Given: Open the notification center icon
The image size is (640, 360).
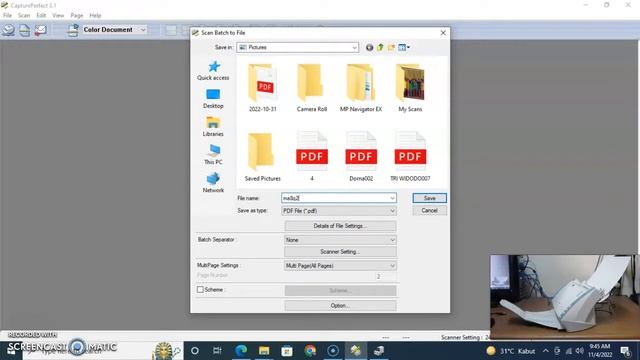Looking at the screenshot, I should tap(625, 351).
